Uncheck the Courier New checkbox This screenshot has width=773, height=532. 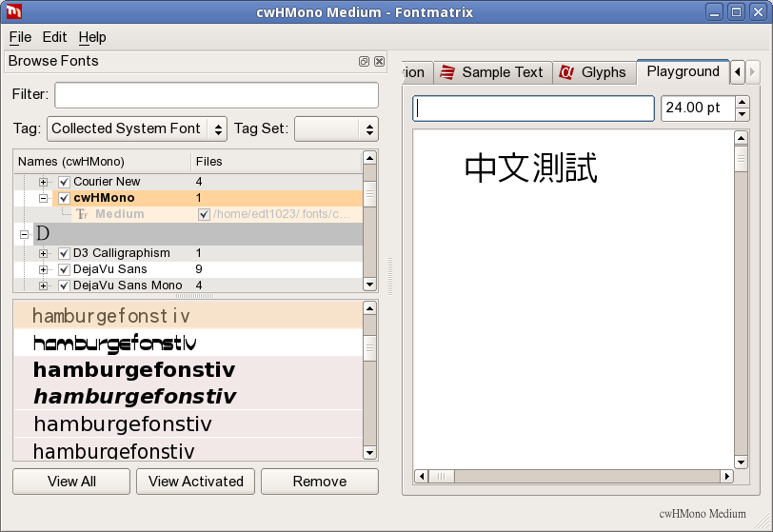64,182
